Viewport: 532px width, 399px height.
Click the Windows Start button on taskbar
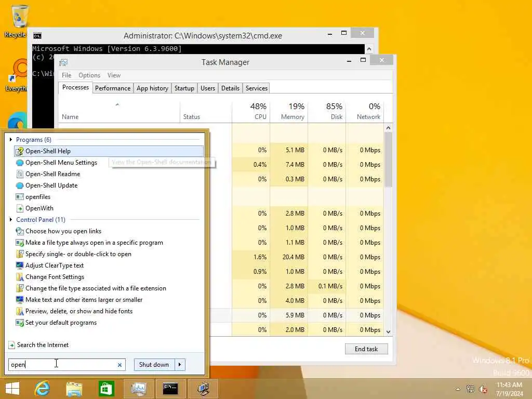[12, 389]
